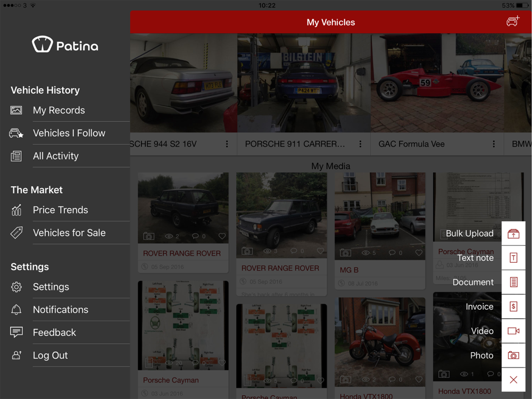Viewport: 532px width, 399px height.
Task: Click the MG B title
Action: (x=349, y=270)
